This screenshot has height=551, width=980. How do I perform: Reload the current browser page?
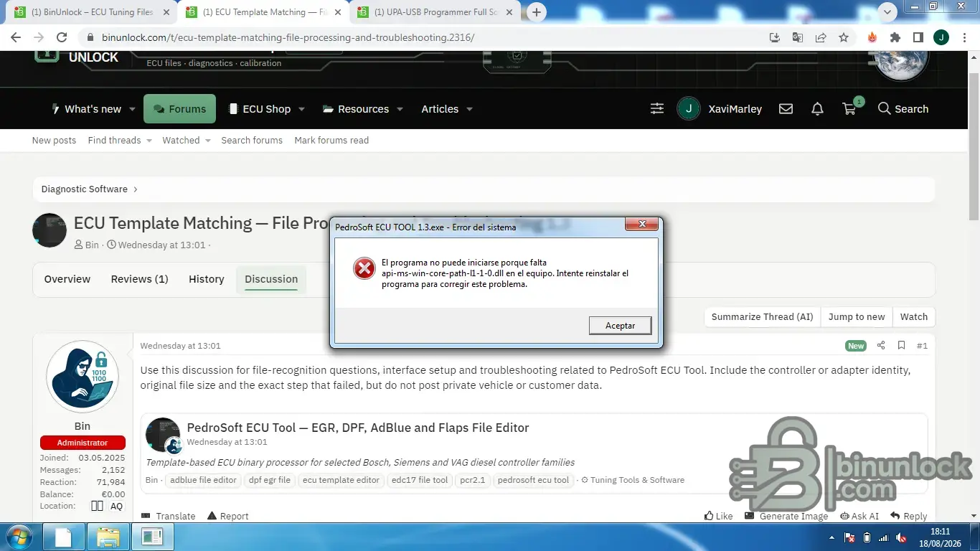click(x=62, y=37)
